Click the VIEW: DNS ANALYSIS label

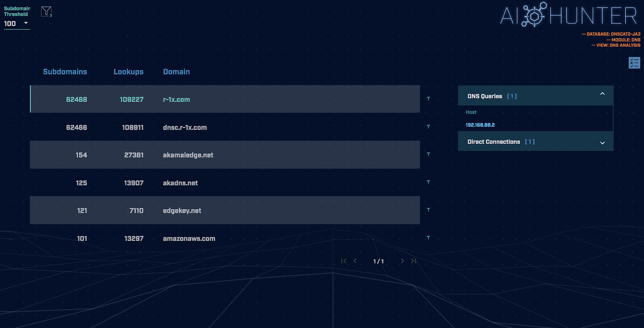click(616, 45)
